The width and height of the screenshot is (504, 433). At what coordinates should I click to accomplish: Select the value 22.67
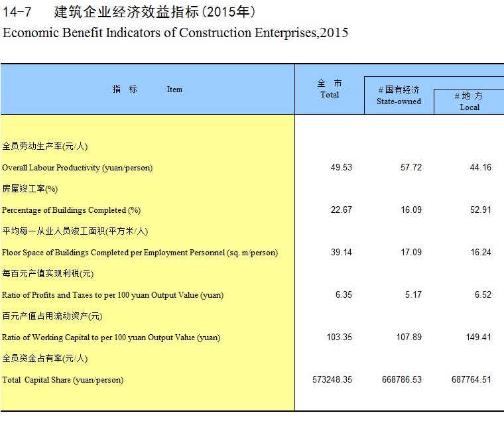tap(342, 210)
